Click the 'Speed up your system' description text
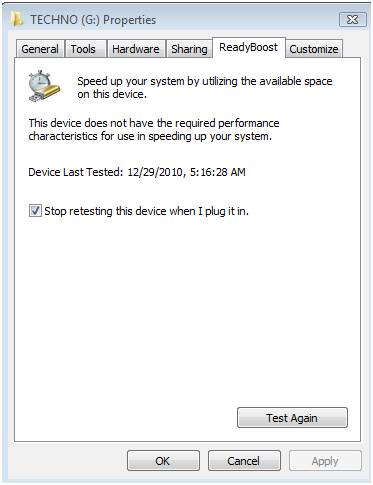This screenshot has width=373, height=485. (205, 87)
